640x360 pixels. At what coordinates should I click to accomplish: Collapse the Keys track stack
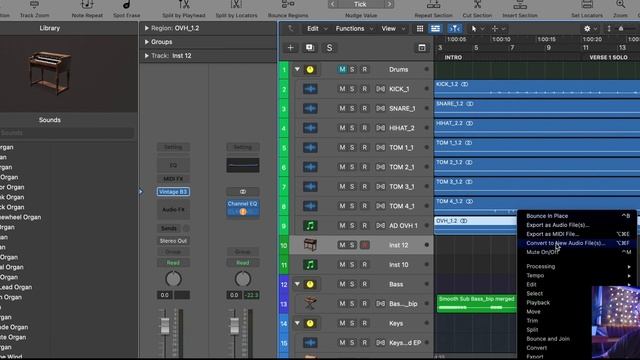pos(297,323)
